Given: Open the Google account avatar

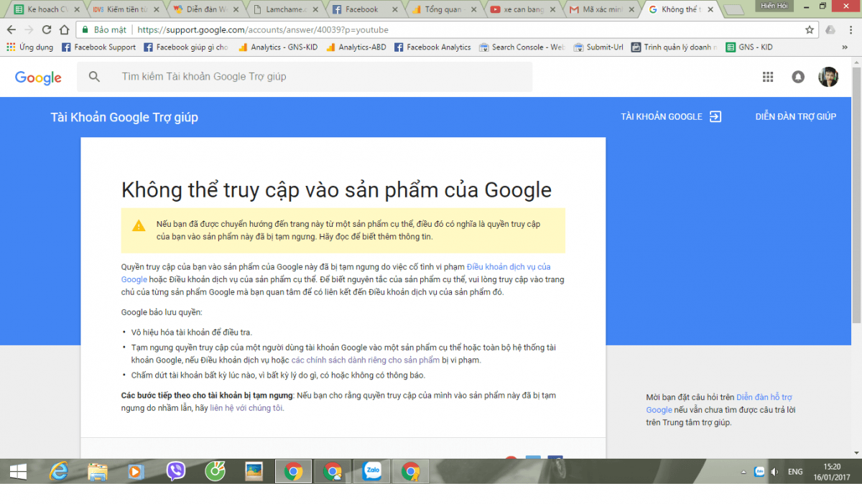Looking at the screenshot, I should (828, 77).
